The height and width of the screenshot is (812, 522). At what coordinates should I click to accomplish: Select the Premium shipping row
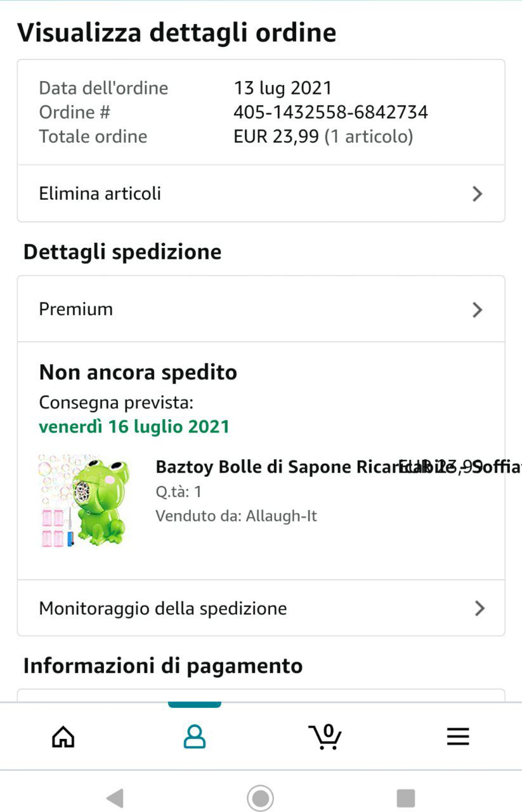[76, 310]
